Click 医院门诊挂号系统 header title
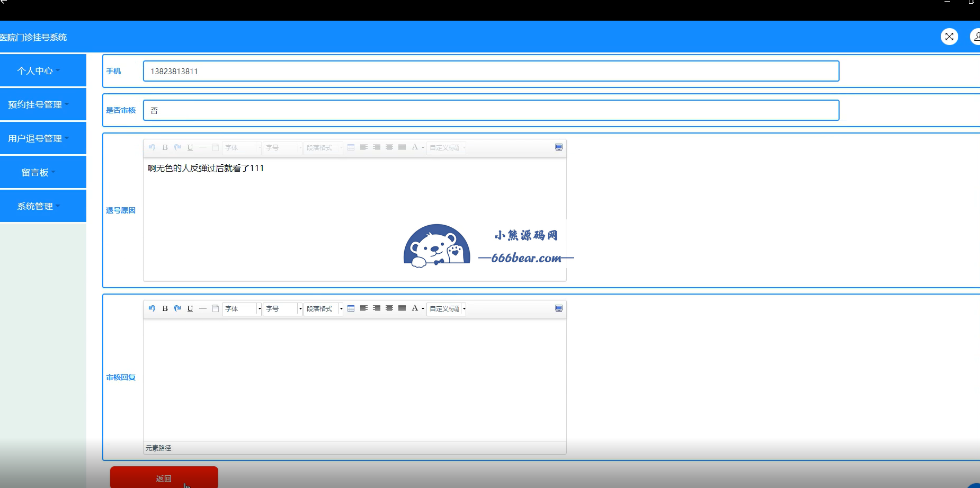The width and height of the screenshot is (980, 488). 33,37
